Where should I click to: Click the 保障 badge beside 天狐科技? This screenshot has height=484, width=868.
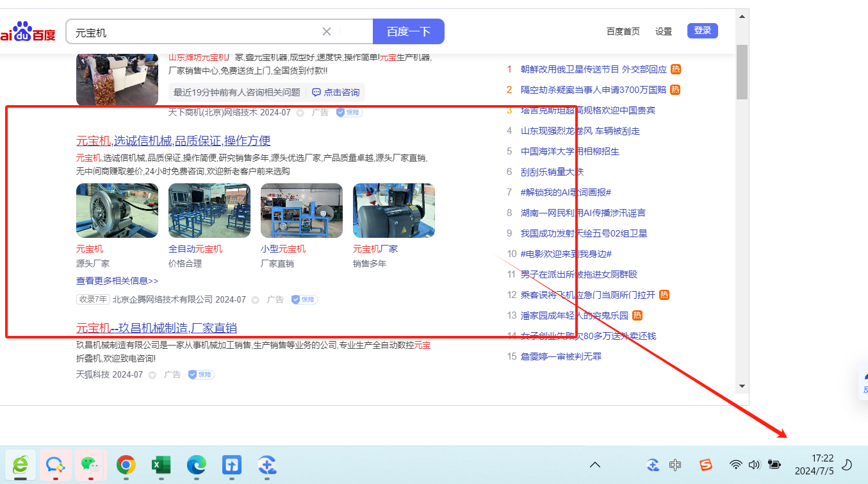(201, 374)
